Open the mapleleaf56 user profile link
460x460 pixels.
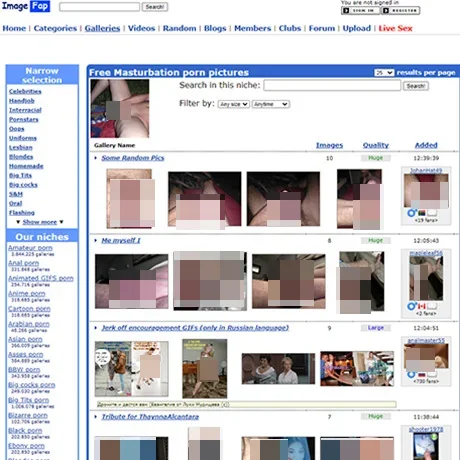pyautogui.click(x=426, y=253)
